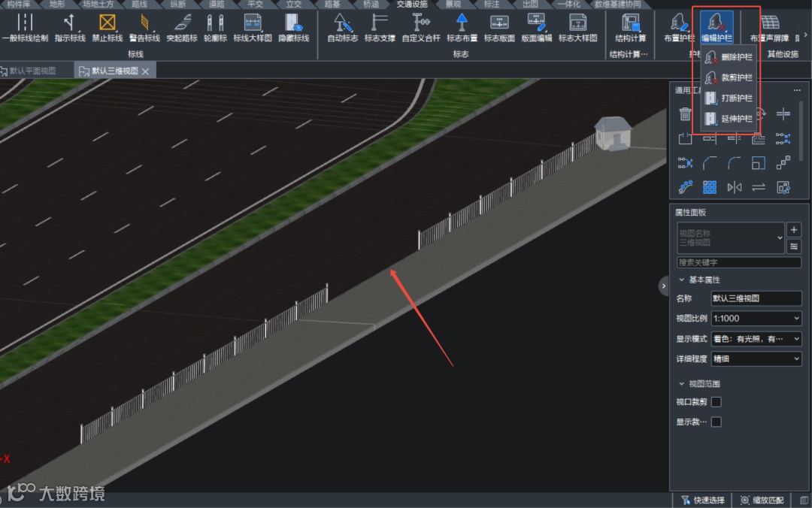Click the stepped squares icon in toolbox

click(783, 163)
